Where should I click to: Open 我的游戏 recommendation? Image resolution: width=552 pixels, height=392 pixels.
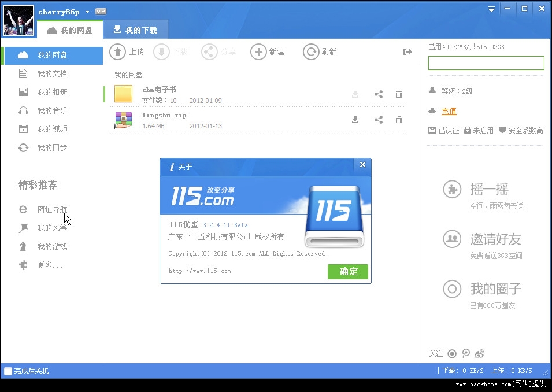pyautogui.click(x=51, y=246)
